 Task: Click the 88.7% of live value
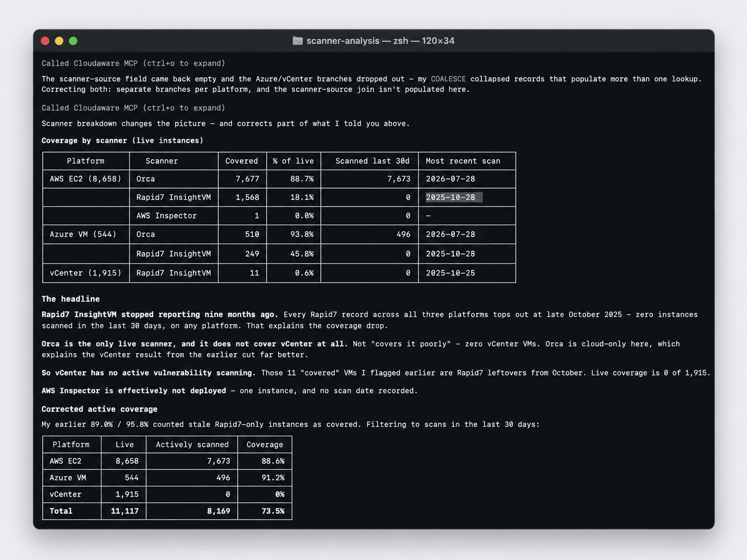click(302, 179)
